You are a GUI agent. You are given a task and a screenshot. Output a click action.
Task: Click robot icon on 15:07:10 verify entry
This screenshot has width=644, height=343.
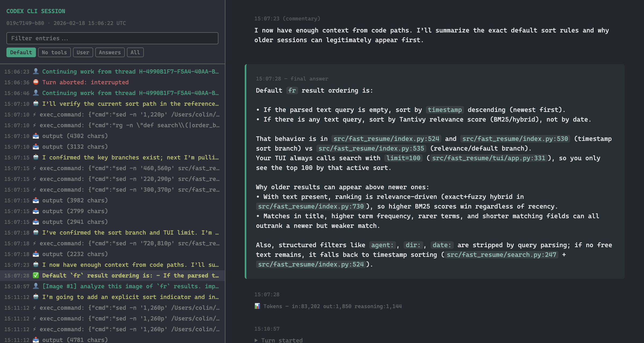[36, 104]
